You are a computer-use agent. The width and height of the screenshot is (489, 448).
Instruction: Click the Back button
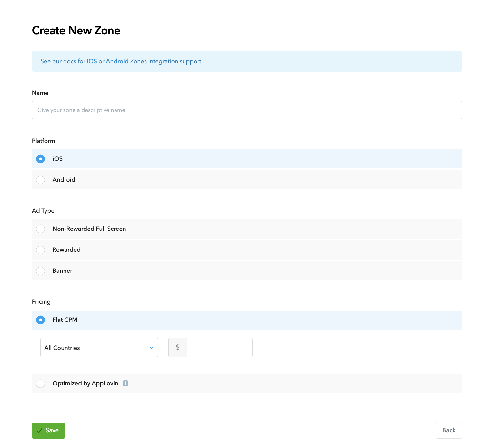coord(449,430)
